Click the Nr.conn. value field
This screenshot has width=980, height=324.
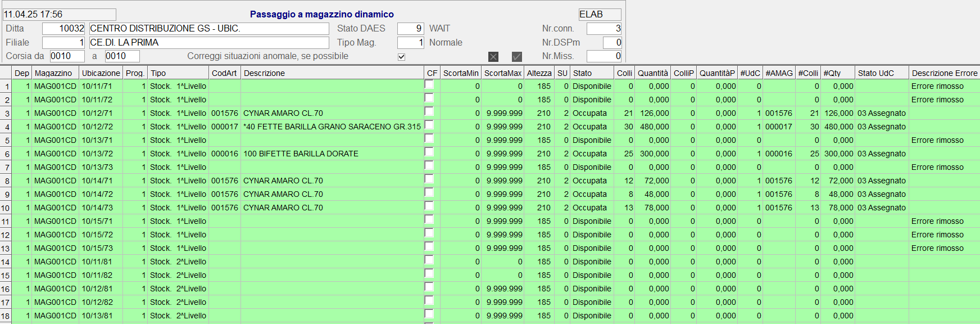point(604,29)
